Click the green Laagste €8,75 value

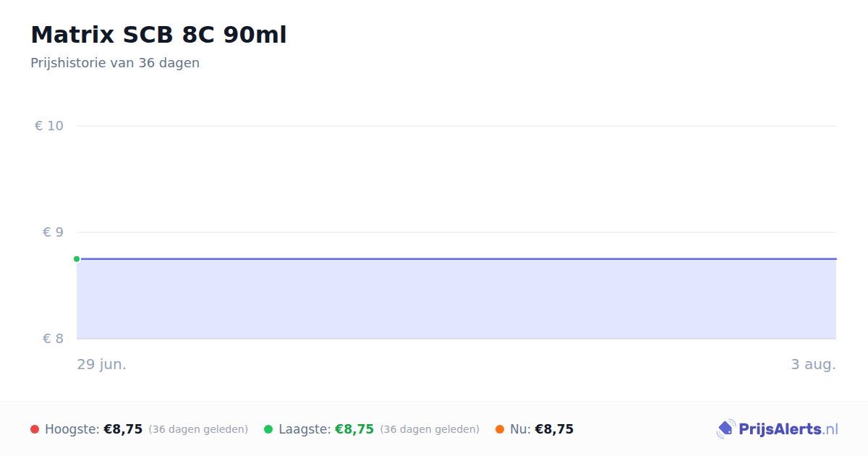[354, 429]
